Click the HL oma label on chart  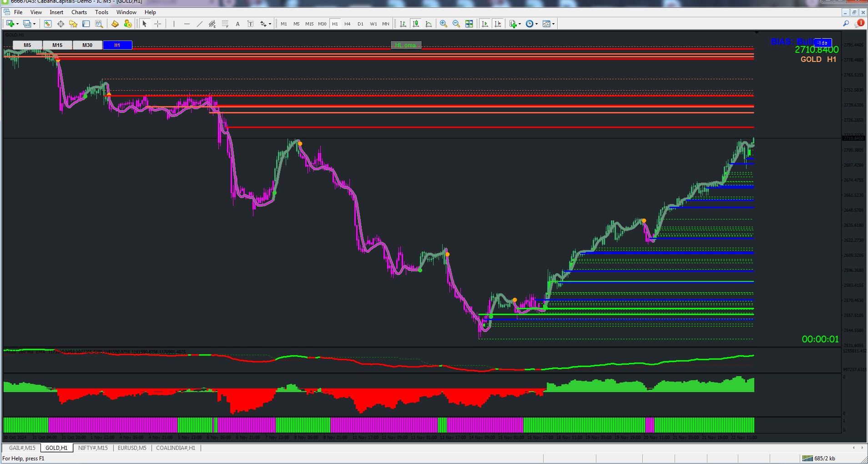[406, 45]
